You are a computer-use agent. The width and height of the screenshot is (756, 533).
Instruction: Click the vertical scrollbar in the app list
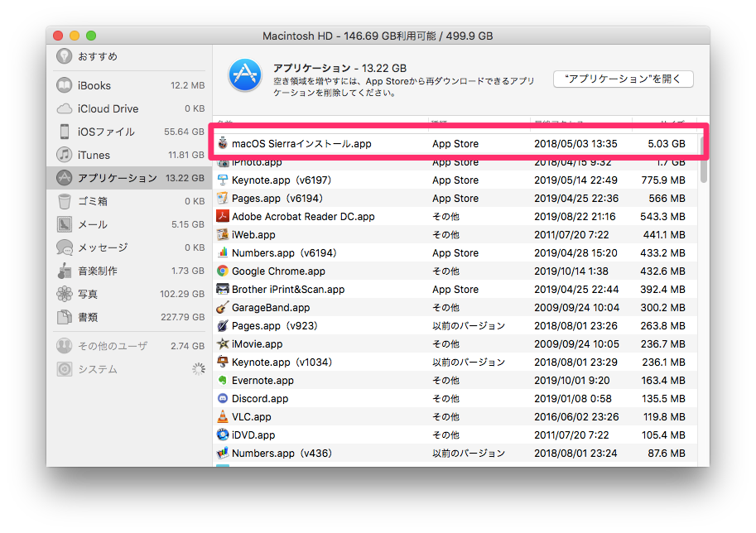pos(704,159)
